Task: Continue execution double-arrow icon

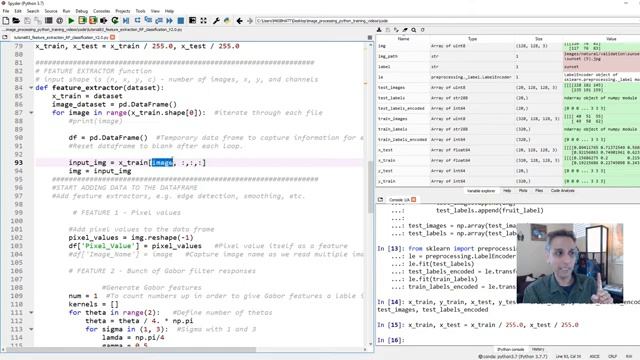Action: pyautogui.click(x=169, y=20)
